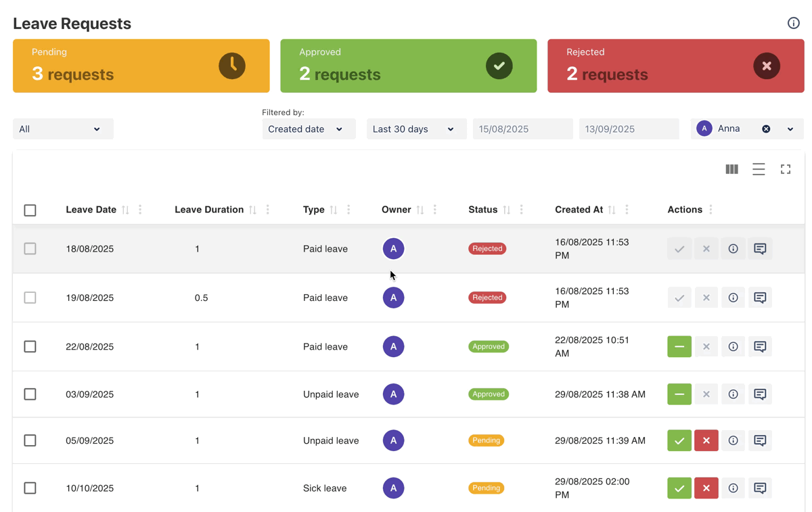Open the column visibility picker icon

tap(731, 169)
